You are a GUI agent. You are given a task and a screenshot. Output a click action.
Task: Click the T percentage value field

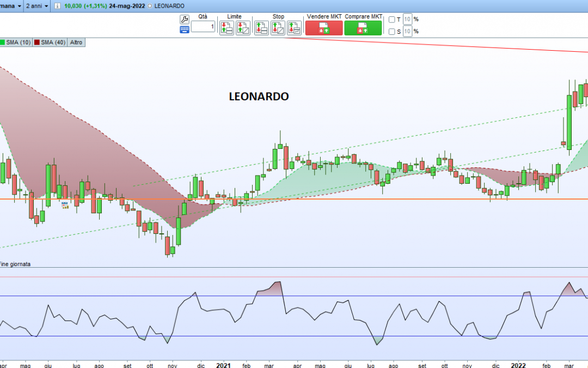click(x=408, y=19)
